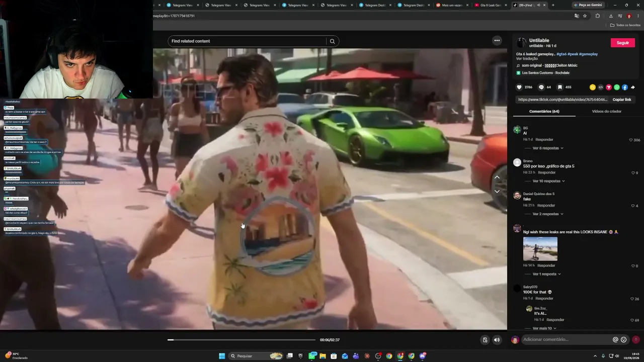Like the 'Ngl wish these leaks' comment
This screenshot has width=644, height=362.
pyautogui.click(x=633, y=266)
